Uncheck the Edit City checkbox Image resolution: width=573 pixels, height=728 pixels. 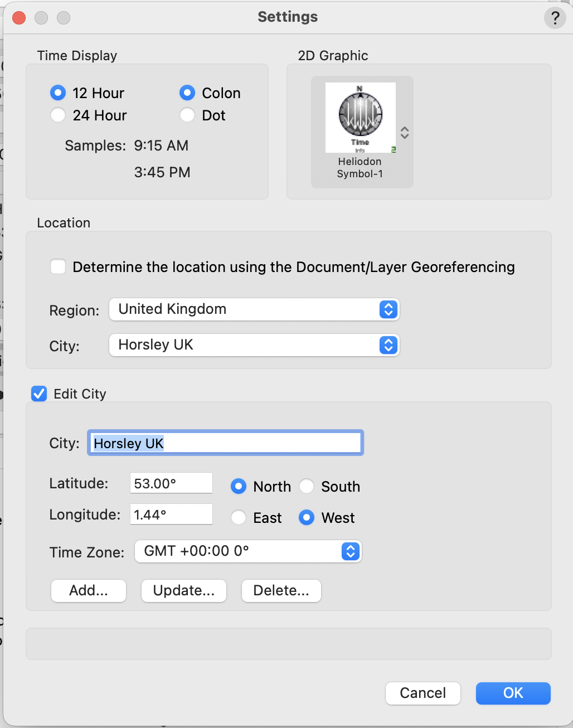(39, 394)
